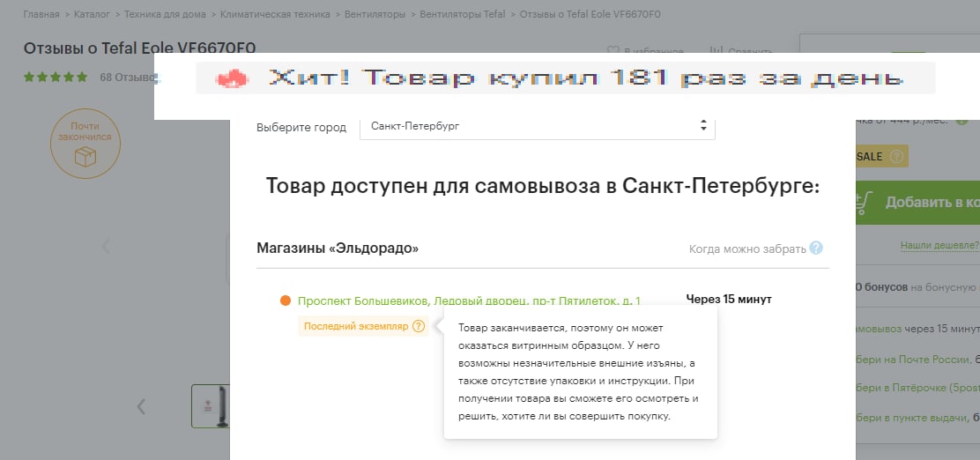Click the Магазины «Эльдорадо» heading
Viewport: 980px width, 460px height.
338,249
